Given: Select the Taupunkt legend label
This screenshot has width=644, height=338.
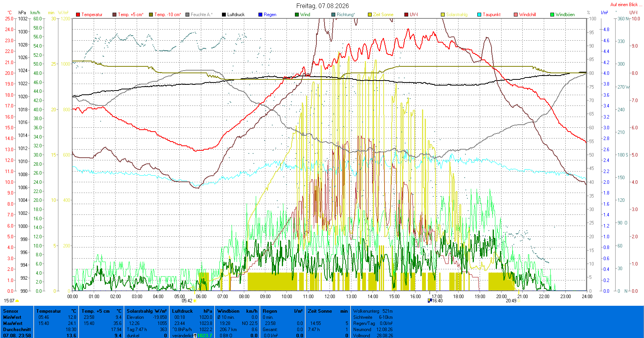Looking at the screenshot, I should [492, 15].
